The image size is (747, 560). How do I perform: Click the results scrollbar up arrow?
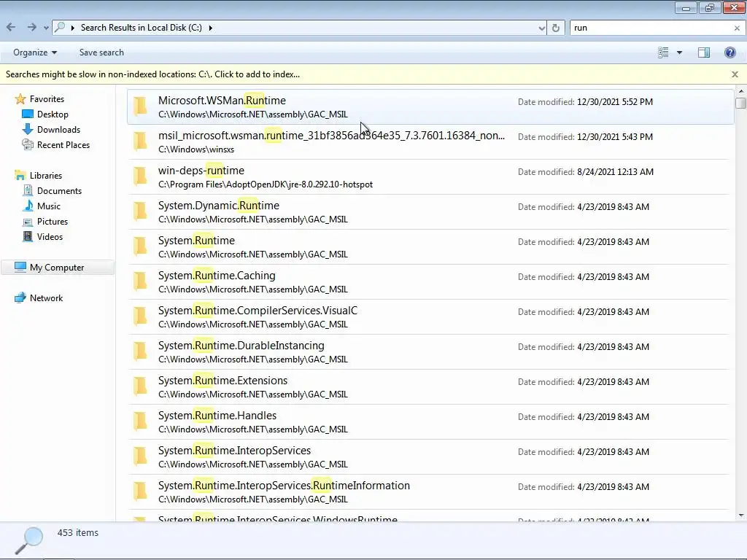point(741,90)
